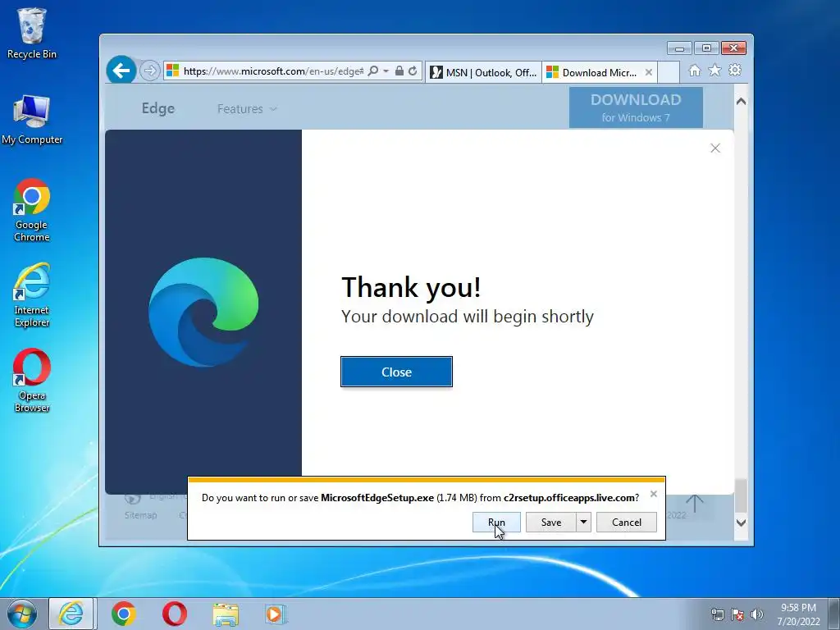840x630 pixels.
Task: Click the Home icon in IE
Action: pos(695,71)
